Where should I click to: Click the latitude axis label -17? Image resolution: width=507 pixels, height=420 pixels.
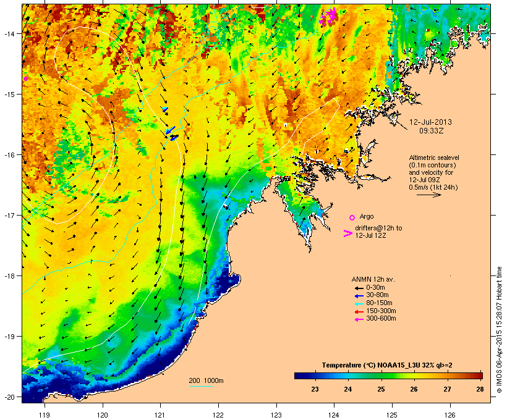[9, 215]
